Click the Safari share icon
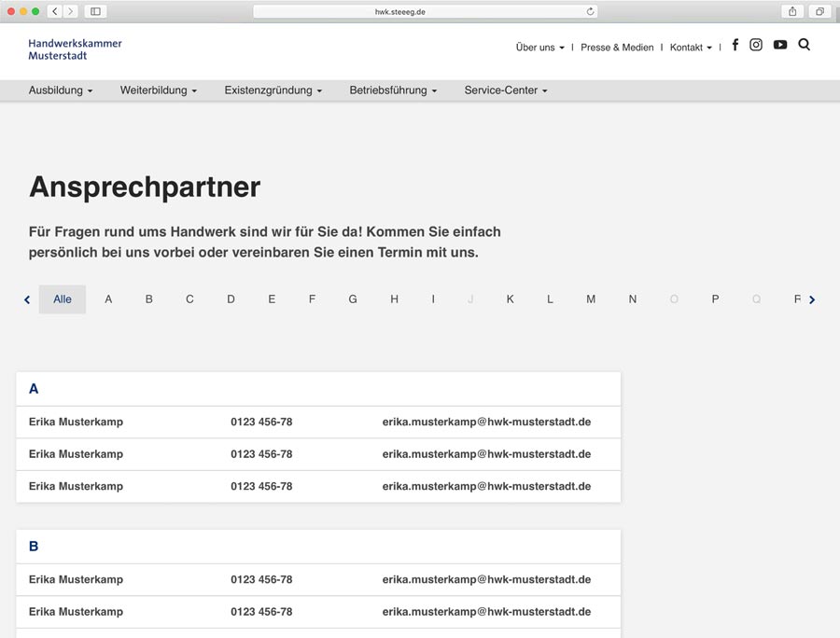The image size is (840, 638). coord(792,11)
